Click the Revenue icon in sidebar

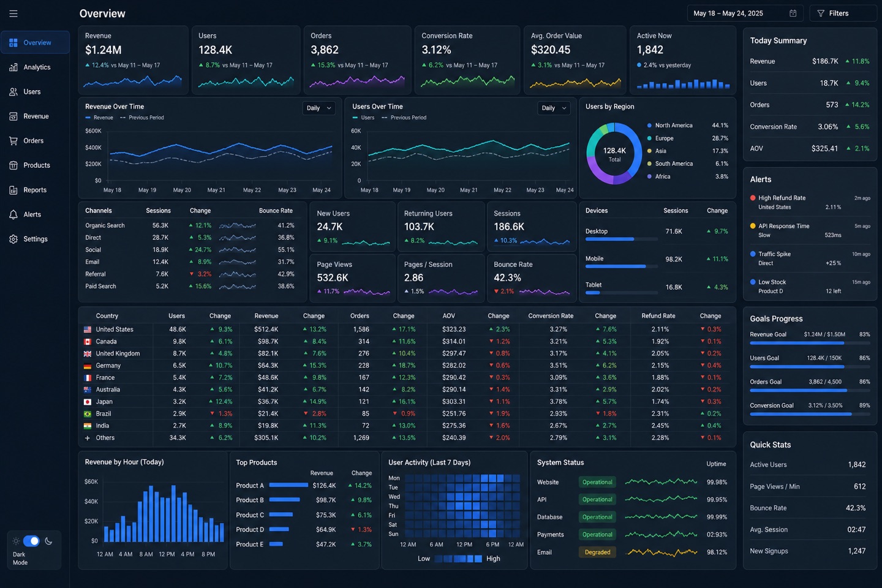click(13, 116)
